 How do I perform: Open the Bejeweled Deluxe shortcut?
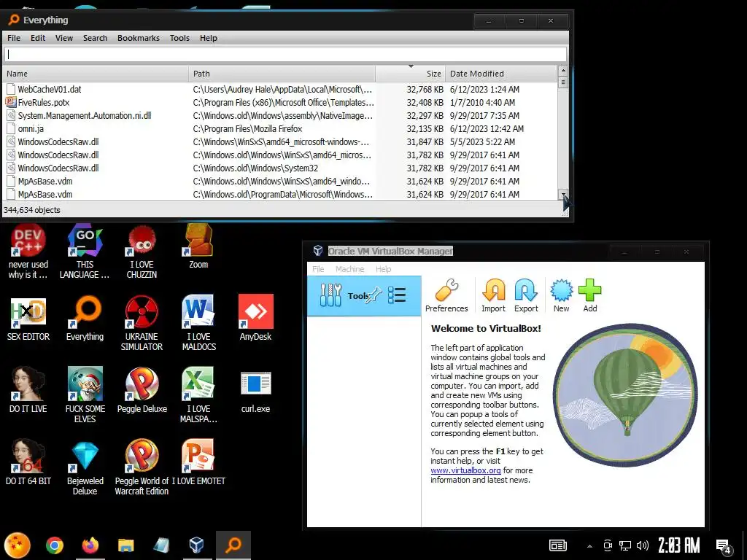pos(85,467)
